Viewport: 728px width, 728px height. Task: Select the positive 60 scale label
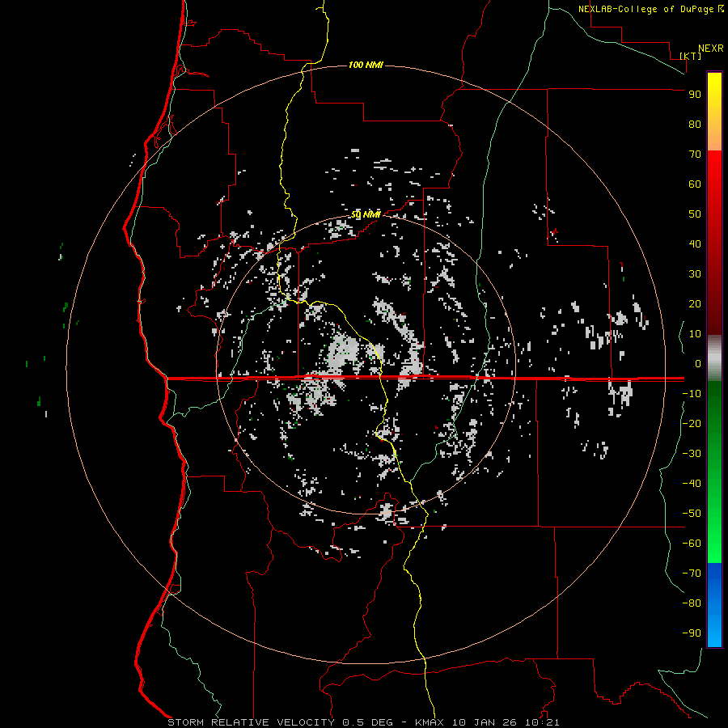[695, 184]
